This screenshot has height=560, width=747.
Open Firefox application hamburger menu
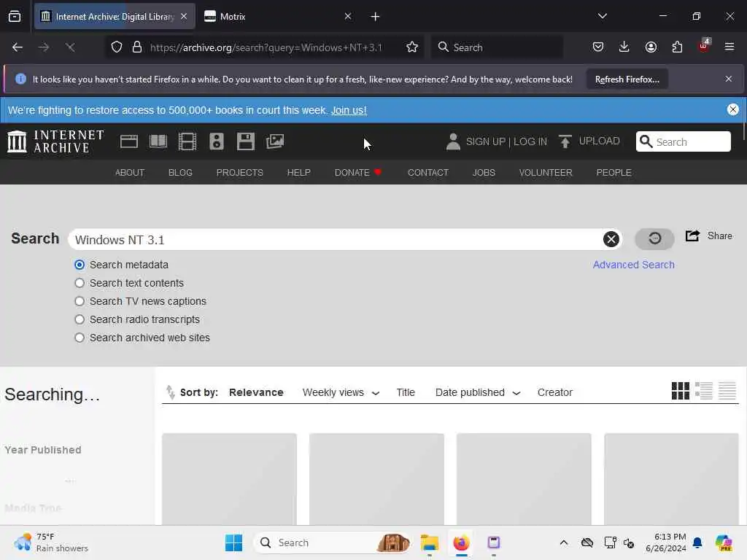(729, 47)
